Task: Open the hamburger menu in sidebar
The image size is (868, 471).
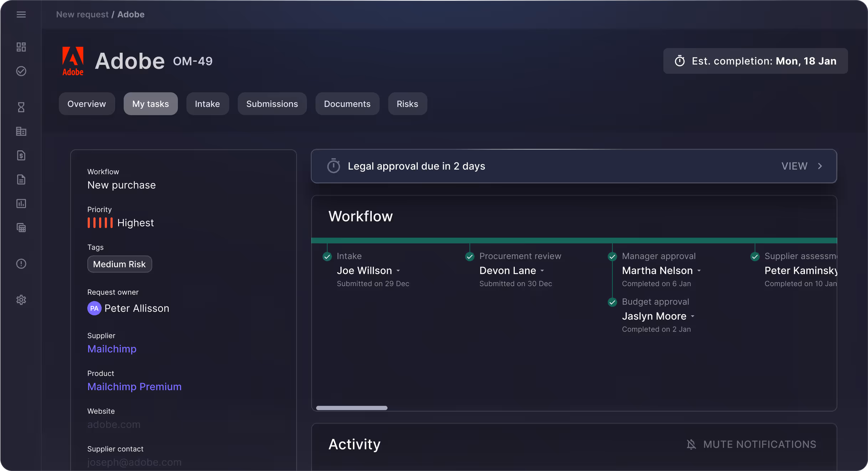Action: [21, 15]
